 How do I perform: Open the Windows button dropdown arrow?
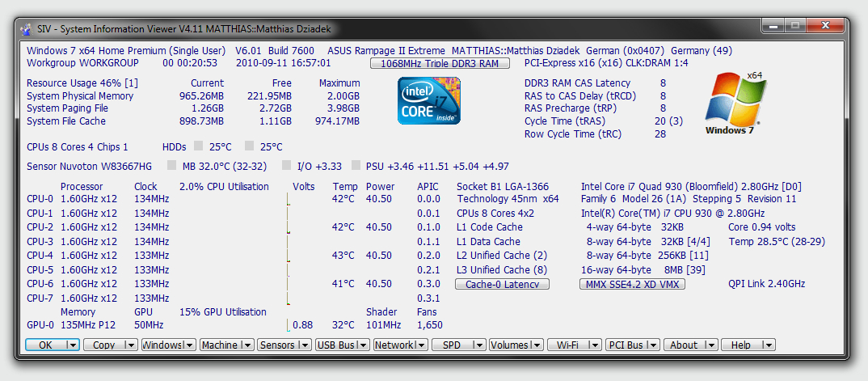(189, 345)
